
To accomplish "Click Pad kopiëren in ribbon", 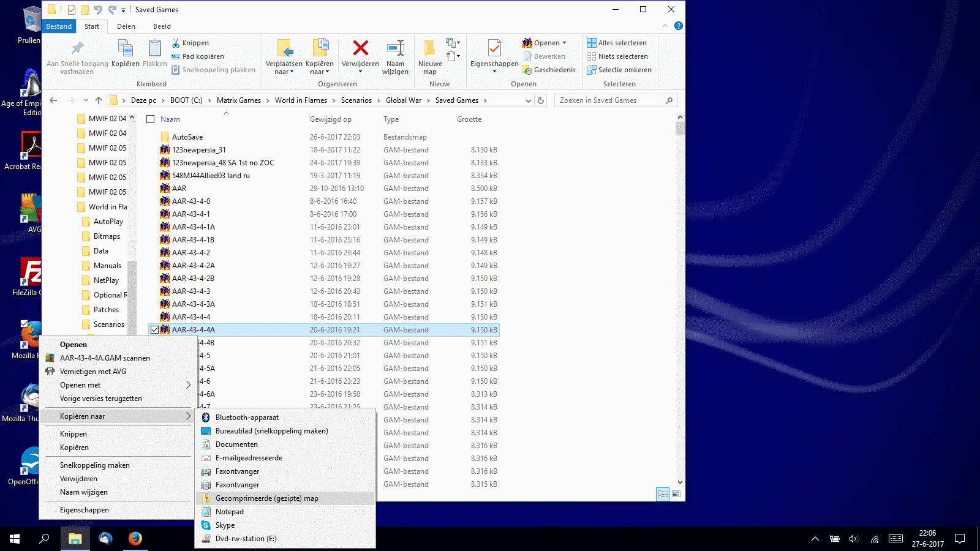I will (197, 56).
